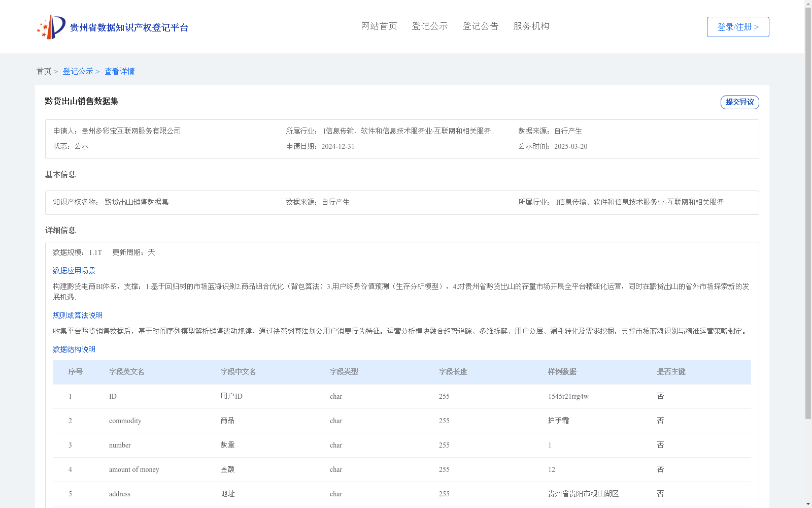Viewport: 812px width, 508px height.
Task: Click the number field name cell
Action: click(x=120, y=445)
